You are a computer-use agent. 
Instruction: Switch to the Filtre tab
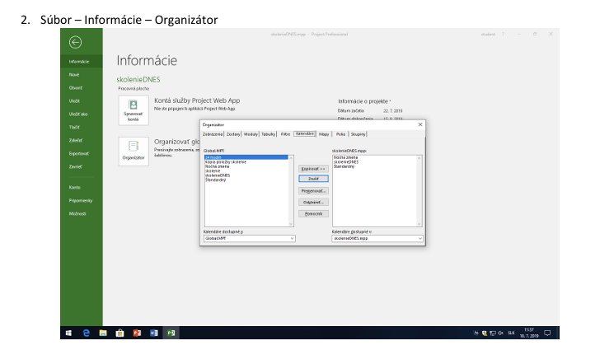click(285, 134)
